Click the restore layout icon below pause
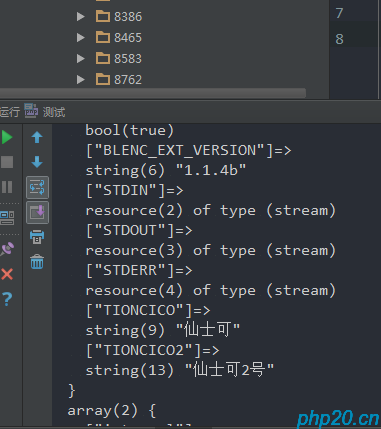The height and width of the screenshot is (429, 381). pyautogui.click(x=7, y=218)
